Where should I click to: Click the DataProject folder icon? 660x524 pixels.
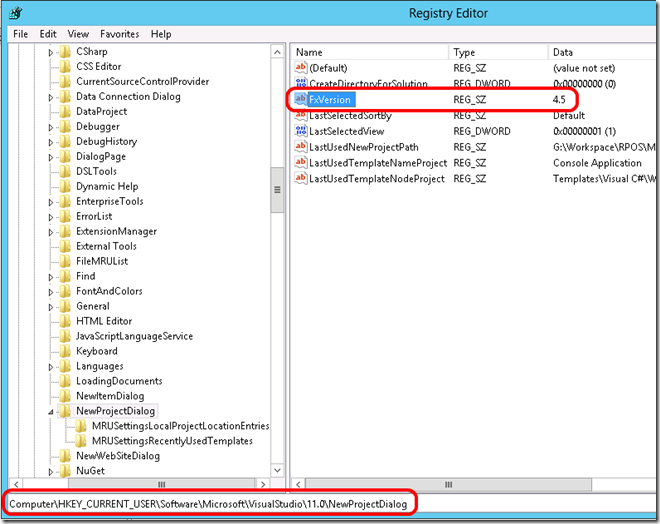point(65,112)
